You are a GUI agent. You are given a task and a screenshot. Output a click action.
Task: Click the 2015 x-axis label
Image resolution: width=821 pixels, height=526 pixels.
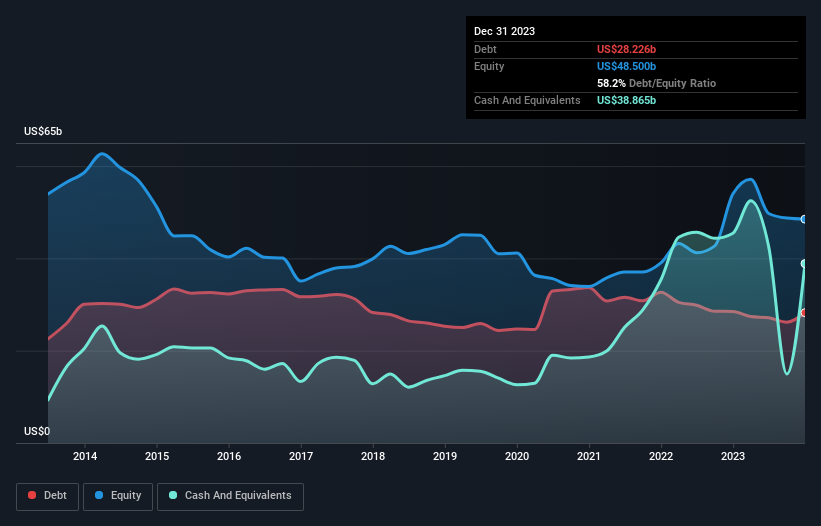157,456
